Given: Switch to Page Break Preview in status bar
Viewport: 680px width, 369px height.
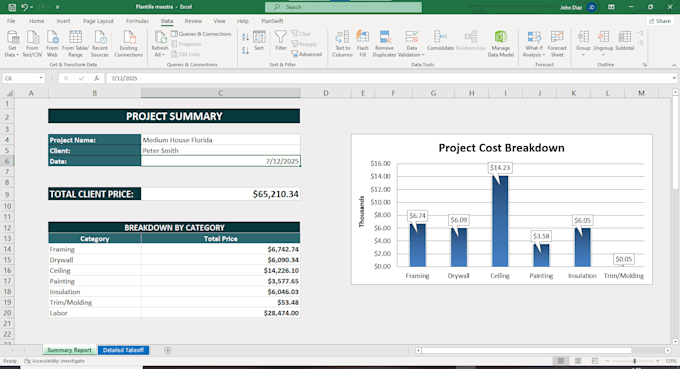Looking at the screenshot, I should (x=595, y=361).
